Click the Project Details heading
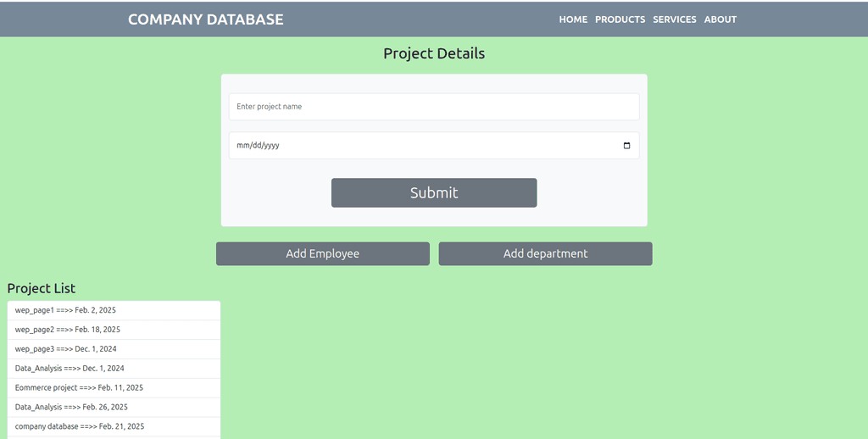Image resolution: width=868 pixels, height=439 pixels. (434, 53)
